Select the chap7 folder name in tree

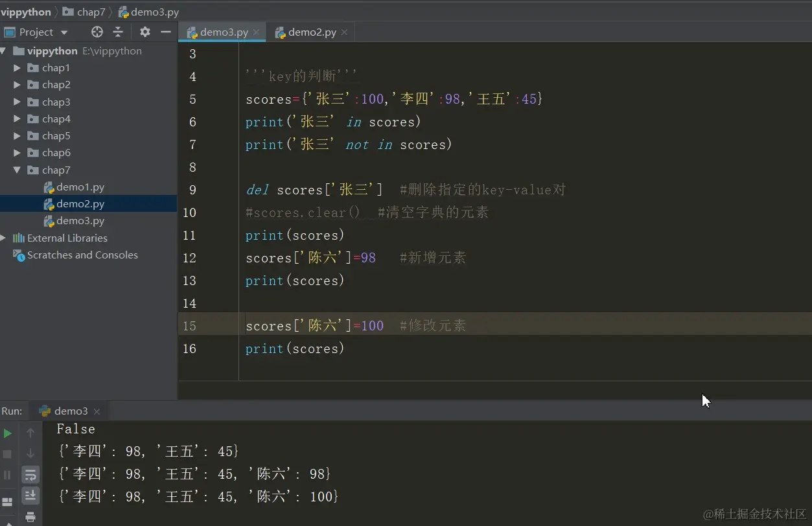pyautogui.click(x=56, y=170)
